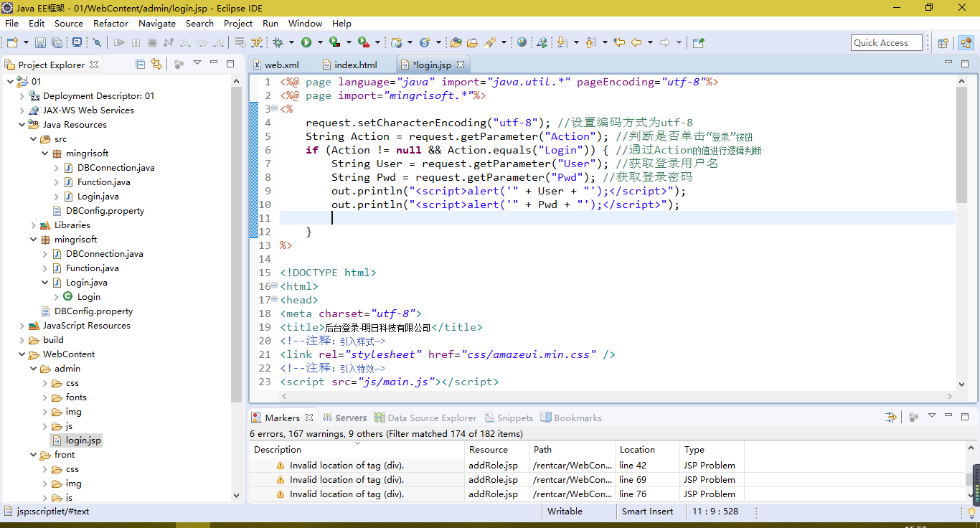
Task: Expand the build folder node
Action: click(x=22, y=340)
